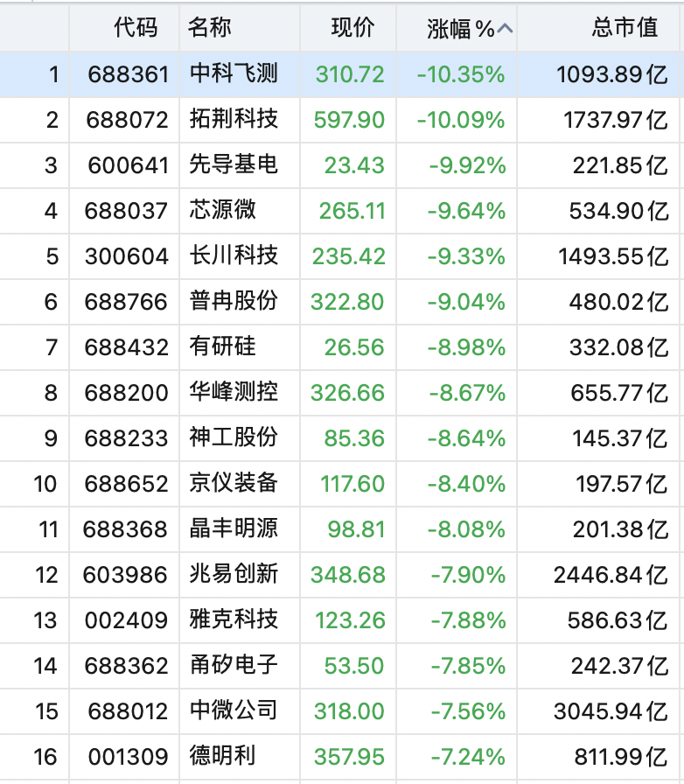Image resolution: width=684 pixels, height=784 pixels.
Task: Sort by the 名称 column header
Action: coord(210,27)
